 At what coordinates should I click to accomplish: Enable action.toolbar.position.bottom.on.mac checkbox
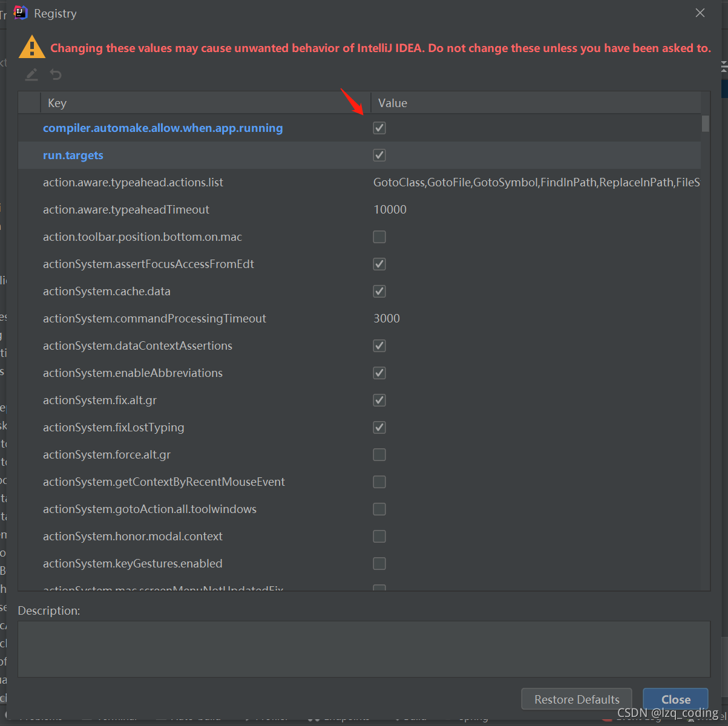point(379,237)
